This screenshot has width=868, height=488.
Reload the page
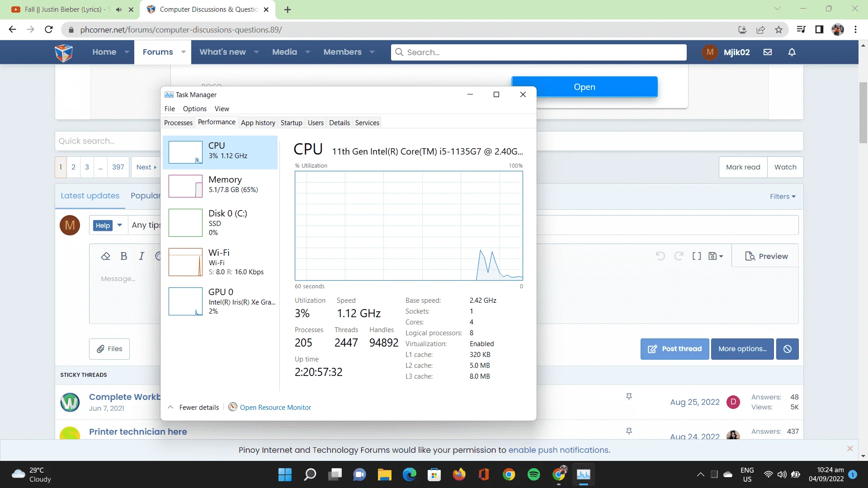(x=49, y=30)
